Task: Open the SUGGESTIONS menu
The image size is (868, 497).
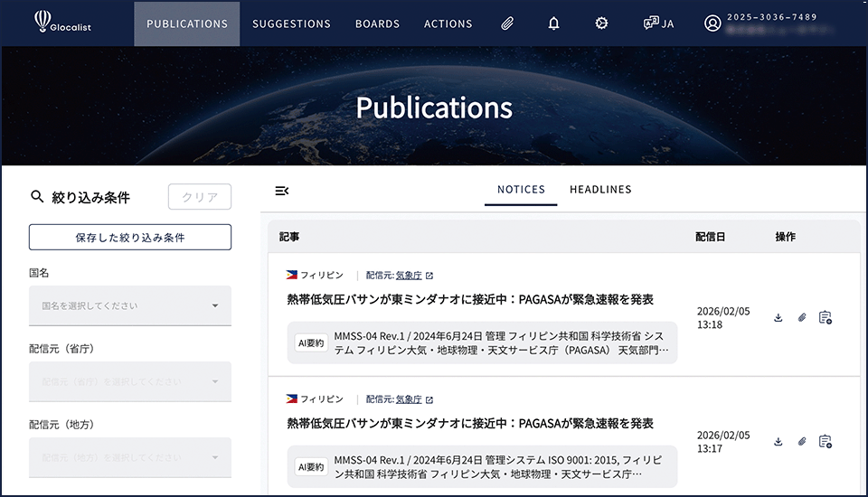Action: (291, 23)
